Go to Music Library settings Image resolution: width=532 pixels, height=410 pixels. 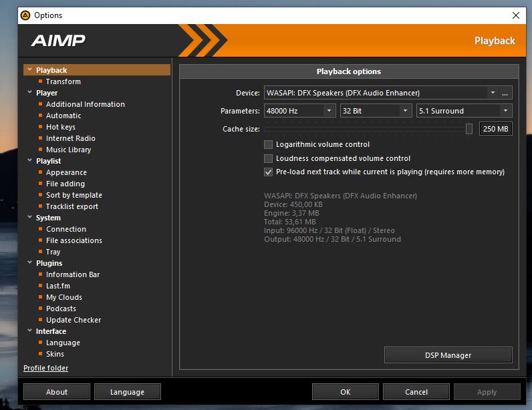tap(69, 150)
